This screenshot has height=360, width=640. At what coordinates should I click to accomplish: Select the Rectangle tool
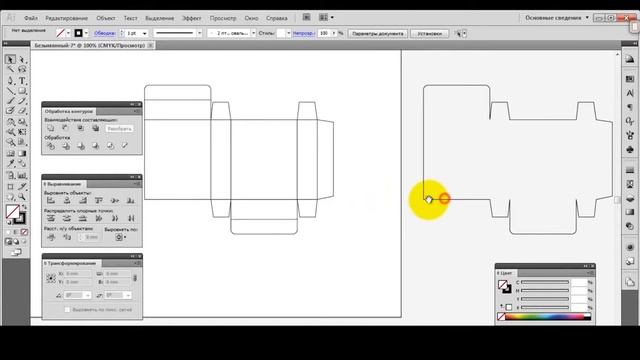click(x=22, y=91)
